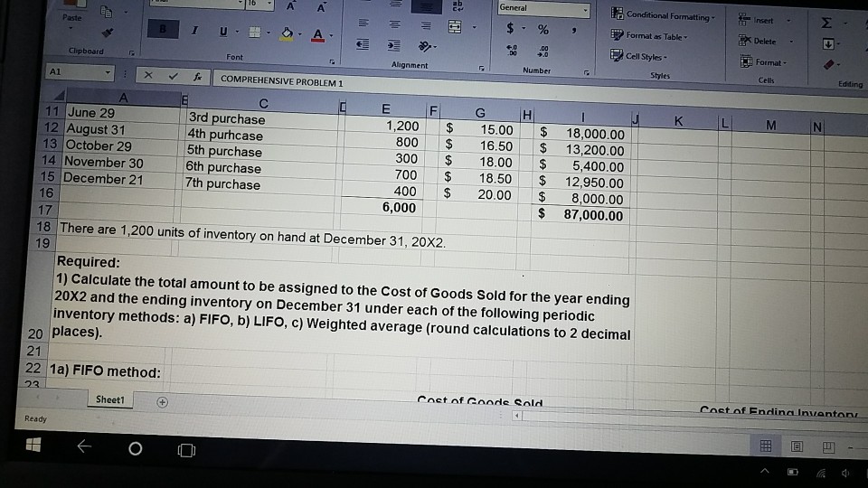
Task: Open the Borders dropdown arrow
Action: coord(269,33)
